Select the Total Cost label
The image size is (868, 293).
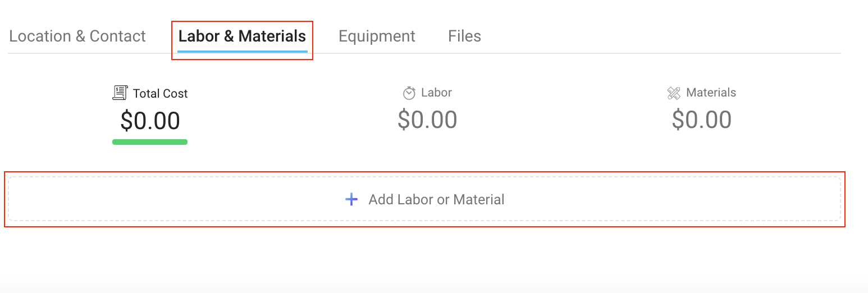click(x=160, y=94)
